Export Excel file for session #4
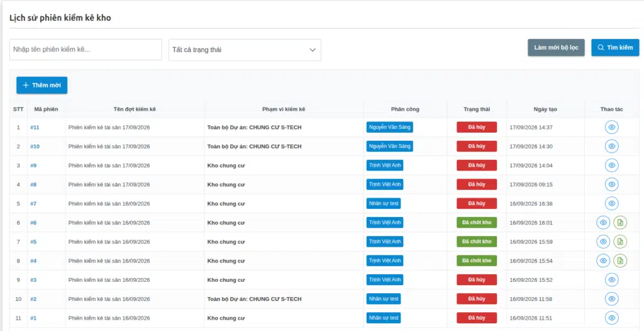The image size is (644, 331). click(620, 261)
